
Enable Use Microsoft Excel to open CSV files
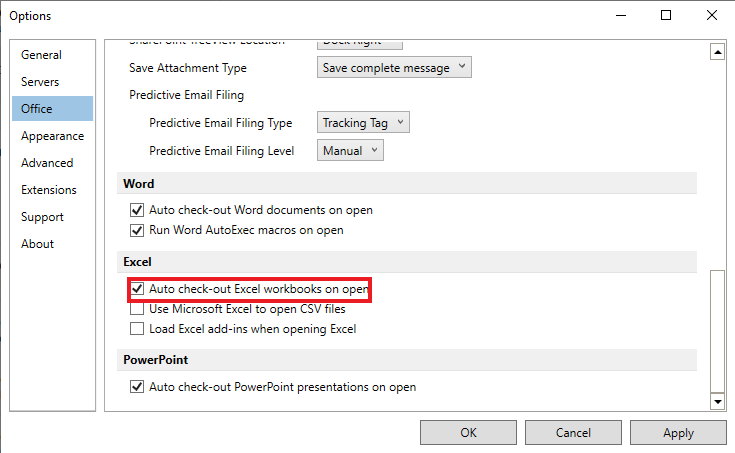[x=137, y=309]
